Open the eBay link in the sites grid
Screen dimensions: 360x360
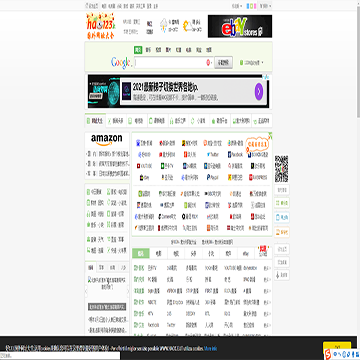tap(144, 178)
